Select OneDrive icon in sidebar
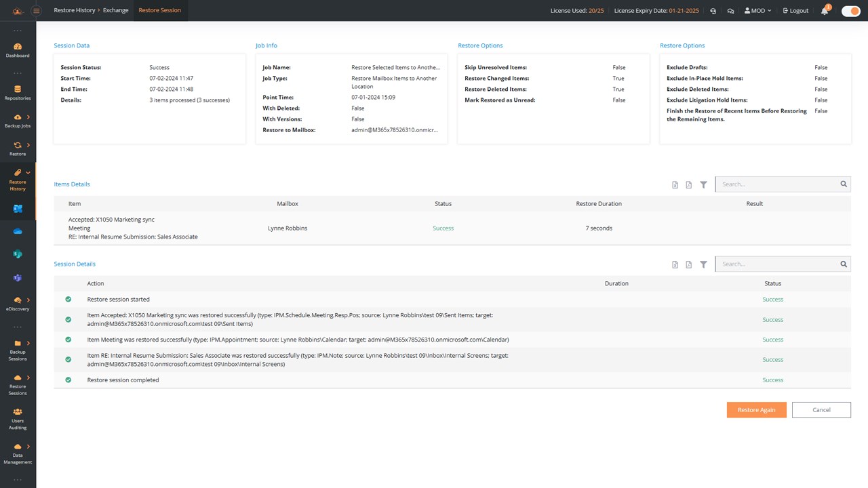Viewport: 868px width, 488px height. tap(18, 231)
